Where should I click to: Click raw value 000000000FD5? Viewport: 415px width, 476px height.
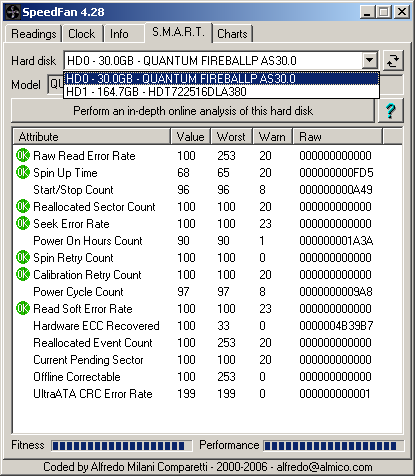(336, 173)
